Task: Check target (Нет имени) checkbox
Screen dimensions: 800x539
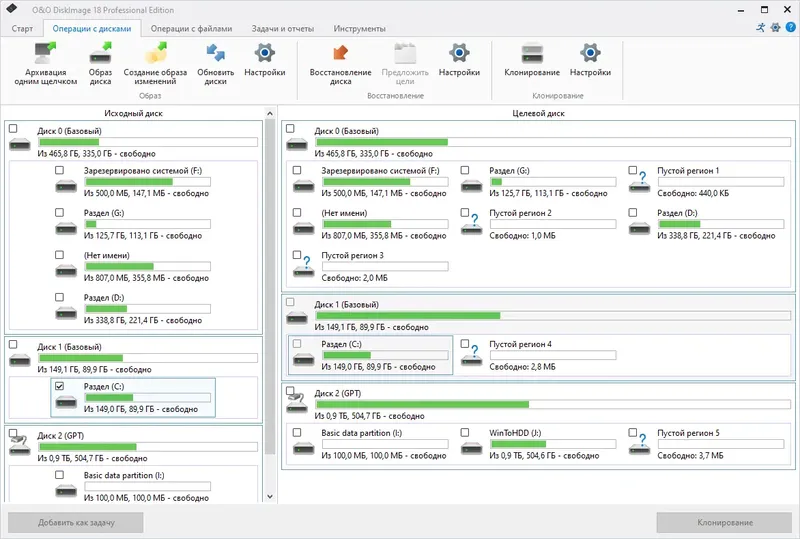Action: 297,212
